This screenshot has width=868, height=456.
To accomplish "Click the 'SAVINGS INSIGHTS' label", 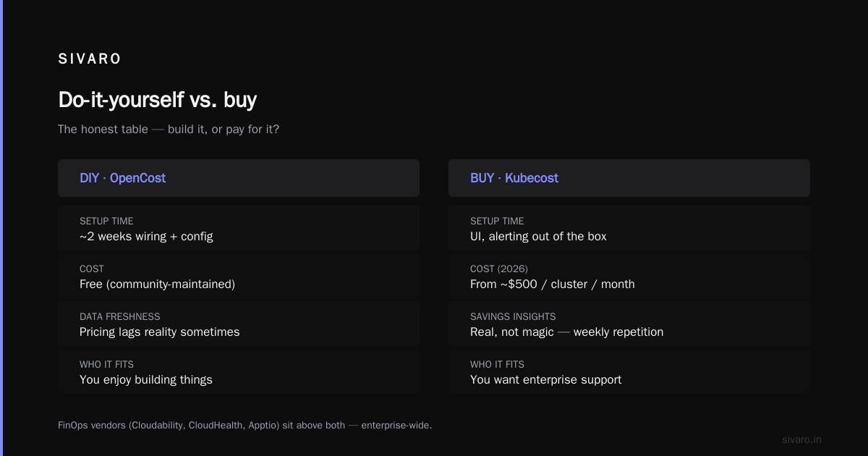I will [x=514, y=316].
